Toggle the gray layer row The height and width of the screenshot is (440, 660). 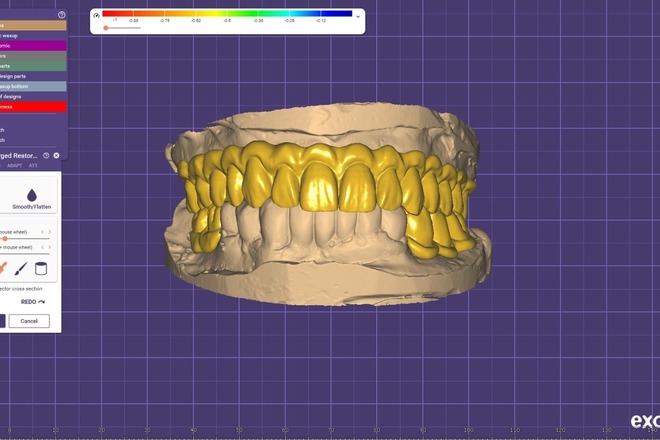33,56
